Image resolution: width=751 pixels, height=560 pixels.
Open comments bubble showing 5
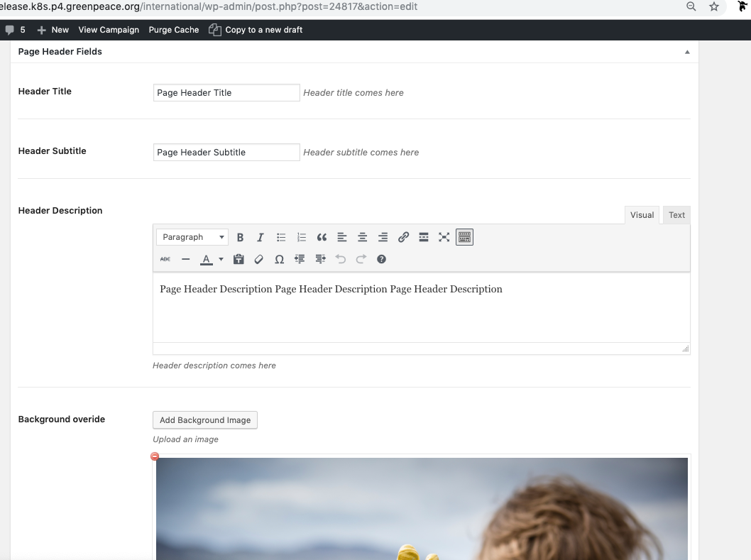pos(15,30)
